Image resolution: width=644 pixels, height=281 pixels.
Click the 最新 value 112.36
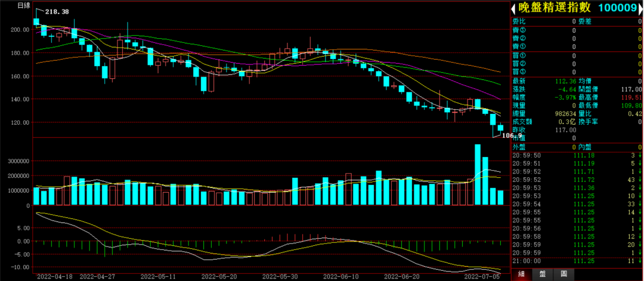coord(565,81)
